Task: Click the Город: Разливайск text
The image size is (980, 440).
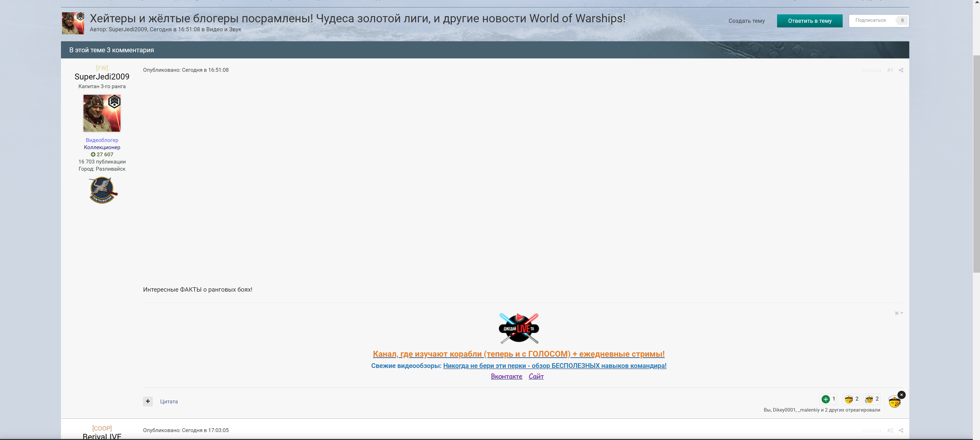Action: pyautogui.click(x=102, y=169)
